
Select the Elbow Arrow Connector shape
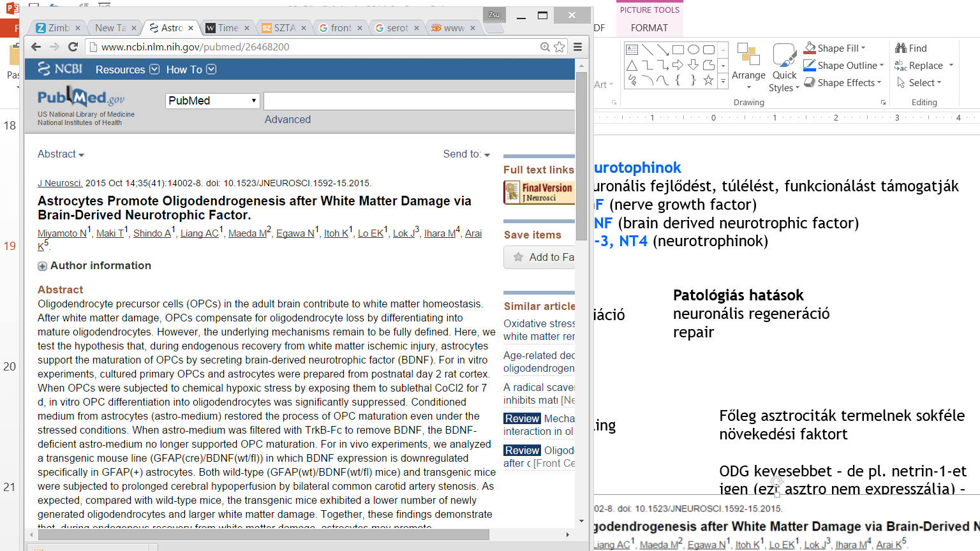(662, 65)
